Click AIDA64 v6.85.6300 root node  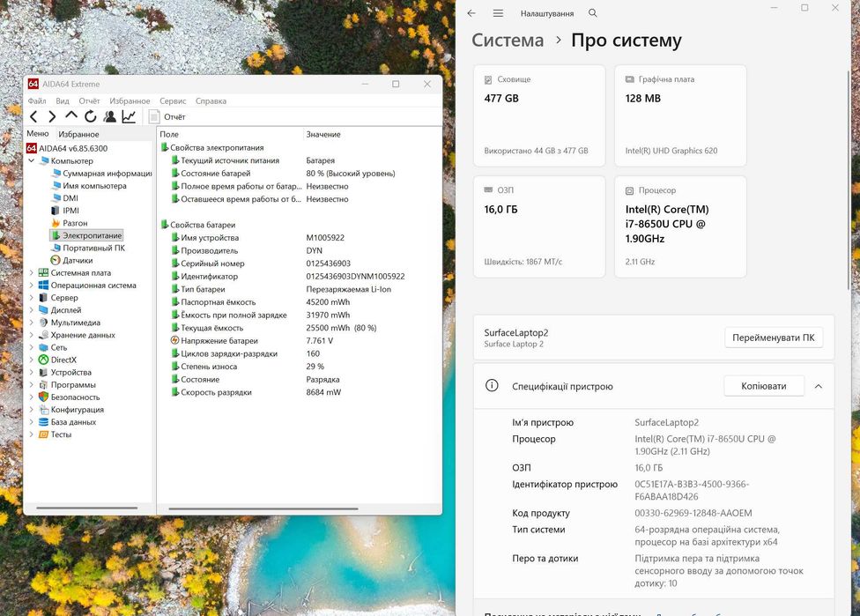click(67, 148)
